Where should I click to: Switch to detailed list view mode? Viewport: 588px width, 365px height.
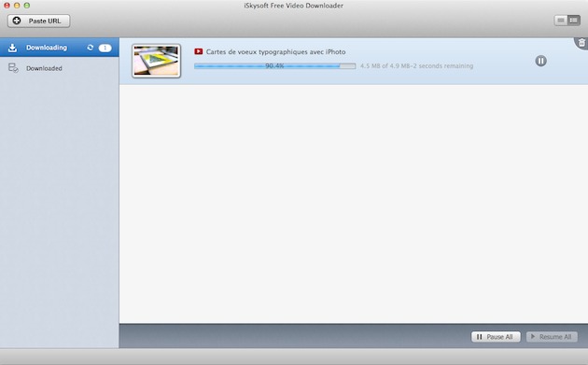[x=573, y=21]
